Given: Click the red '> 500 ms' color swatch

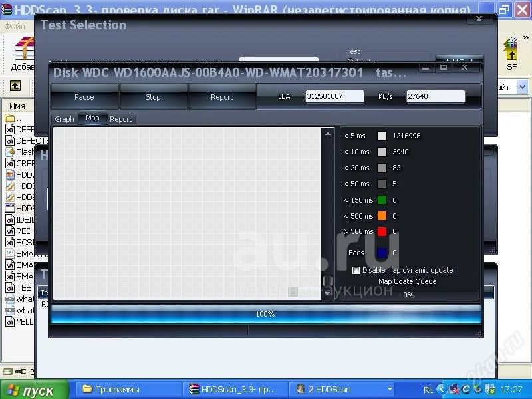Looking at the screenshot, I should 382,231.
